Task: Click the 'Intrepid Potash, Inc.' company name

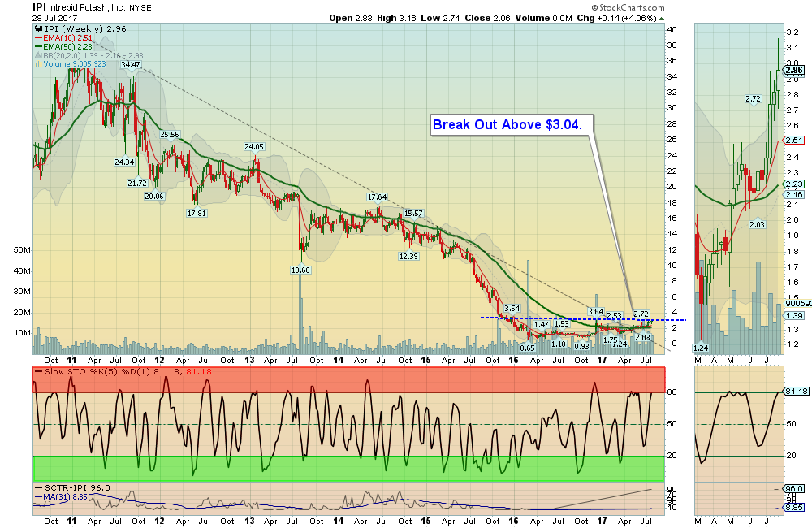Action: [87, 8]
